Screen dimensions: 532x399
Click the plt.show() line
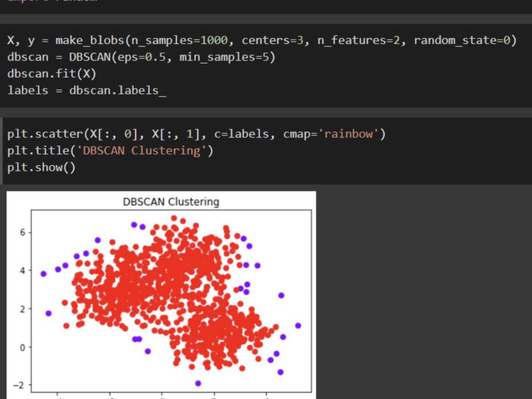click(41, 167)
